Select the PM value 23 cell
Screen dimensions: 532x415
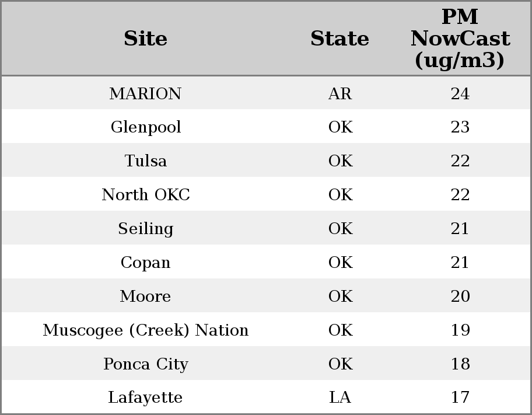tap(460, 127)
